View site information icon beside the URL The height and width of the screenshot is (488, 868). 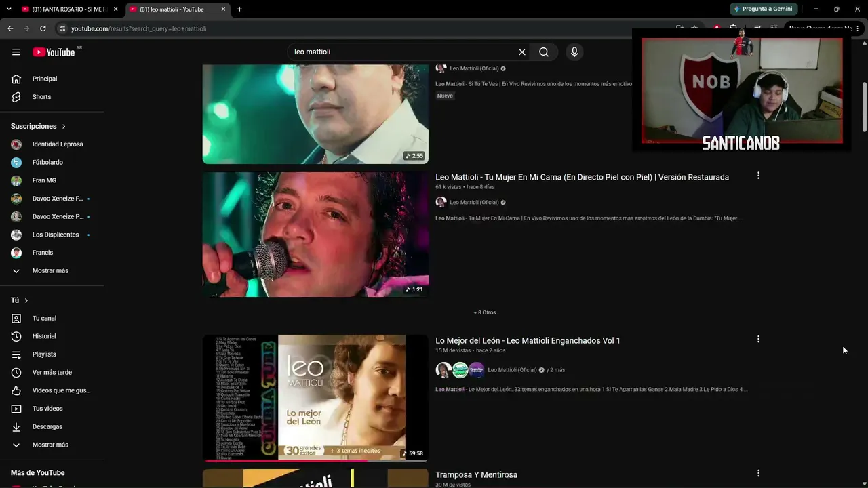pyautogui.click(x=62, y=28)
